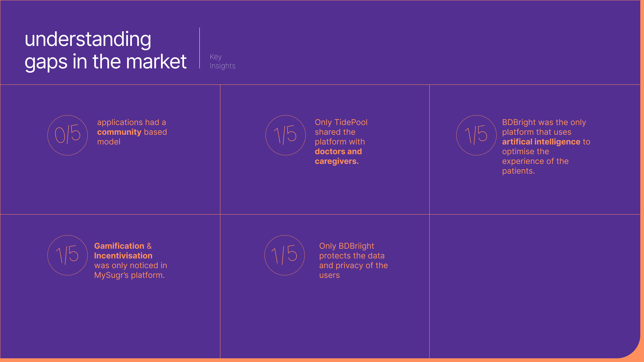644x362 pixels.
Task: Click the 'understanding gaps in the market' heading
Action: 105,50
